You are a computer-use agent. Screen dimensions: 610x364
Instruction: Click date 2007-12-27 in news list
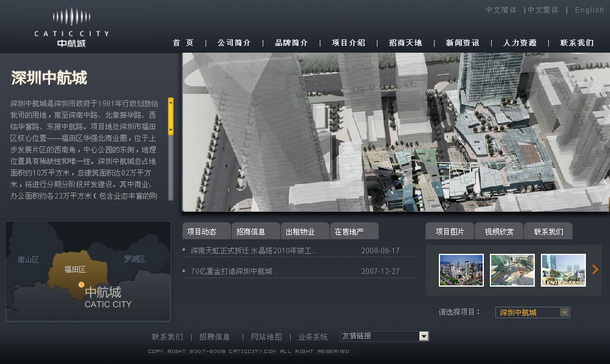tap(380, 271)
